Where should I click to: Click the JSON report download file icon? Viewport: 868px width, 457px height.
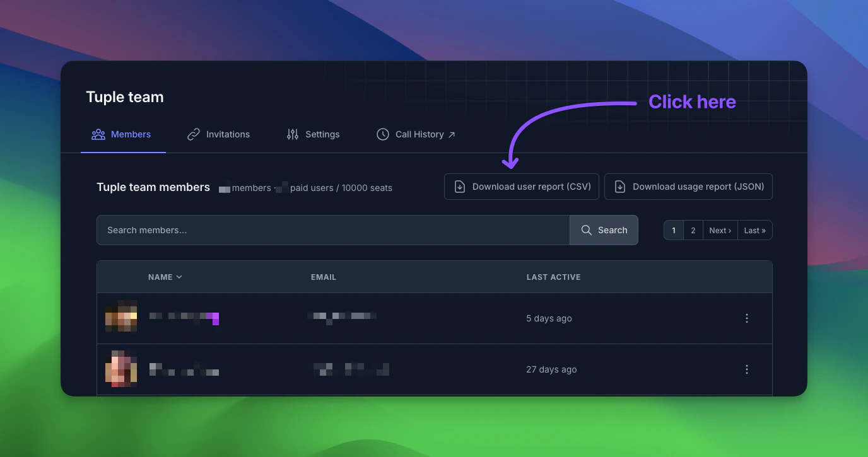(x=620, y=187)
